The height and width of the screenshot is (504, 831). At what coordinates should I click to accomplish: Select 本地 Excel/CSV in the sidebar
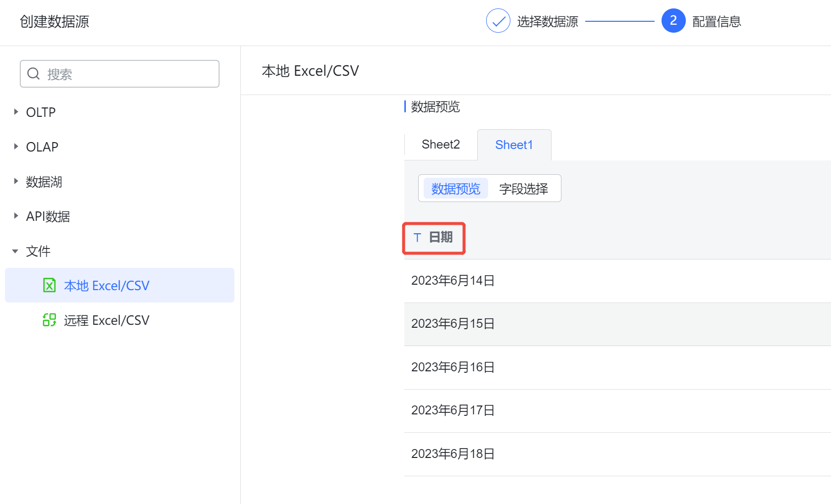pos(119,285)
